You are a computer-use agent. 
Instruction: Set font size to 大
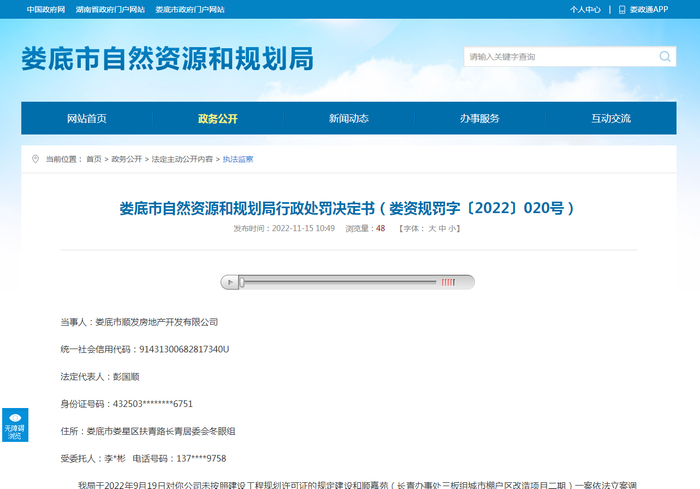click(432, 229)
